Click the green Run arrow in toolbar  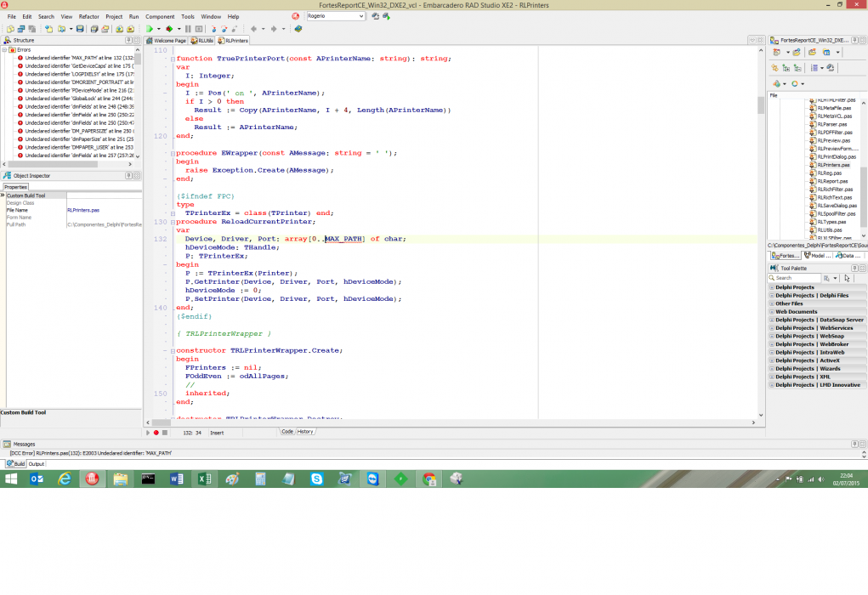coord(150,29)
